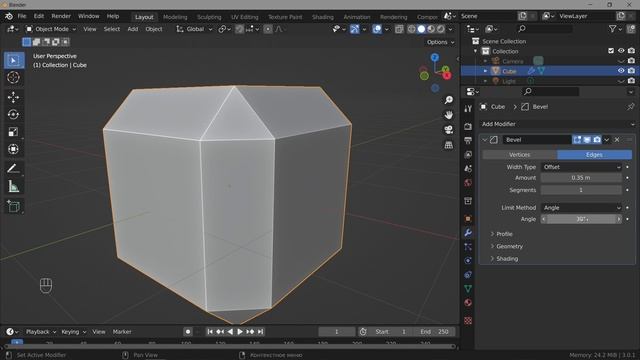Screen dimensions: 640x360
Task: Open the File menu
Action: (22, 16)
